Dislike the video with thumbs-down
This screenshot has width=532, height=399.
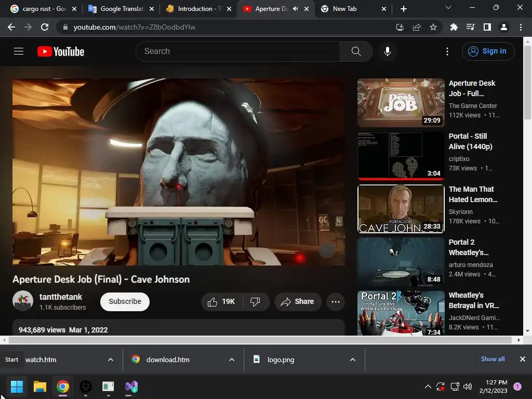pyautogui.click(x=255, y=302)
